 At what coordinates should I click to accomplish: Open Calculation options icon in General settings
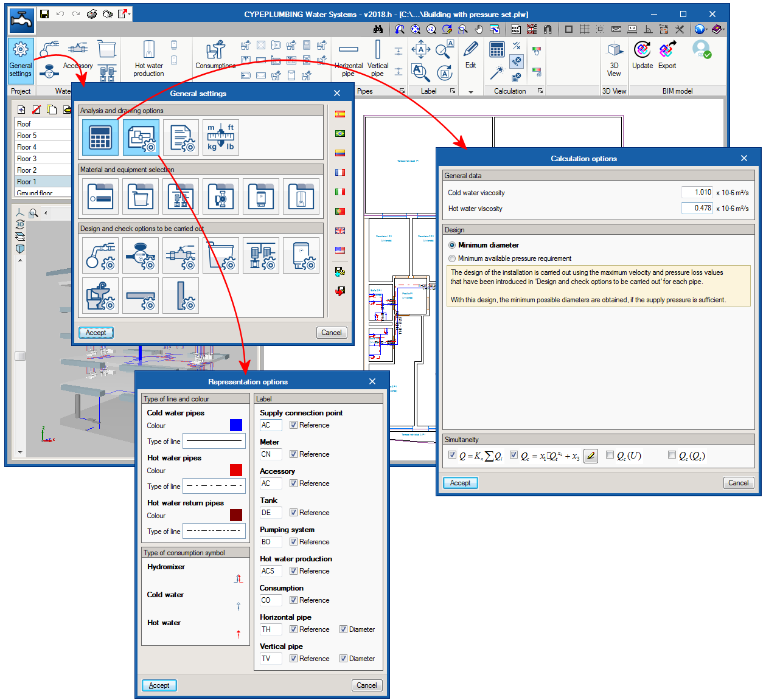pos(101,137)
